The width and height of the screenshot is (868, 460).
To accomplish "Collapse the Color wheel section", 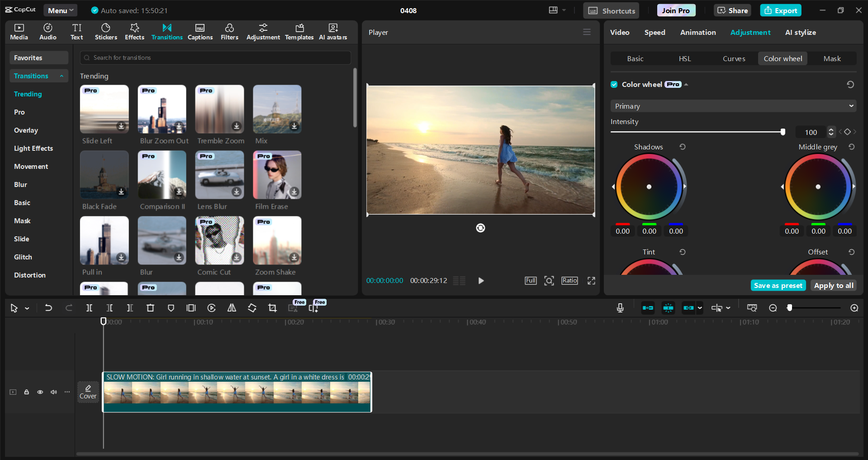I will [686, 84].
